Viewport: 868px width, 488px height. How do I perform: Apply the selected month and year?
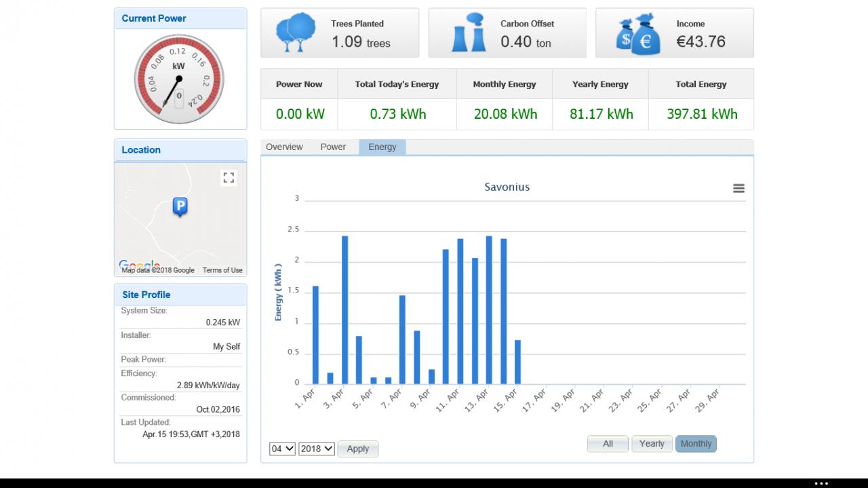pos(358,449)
